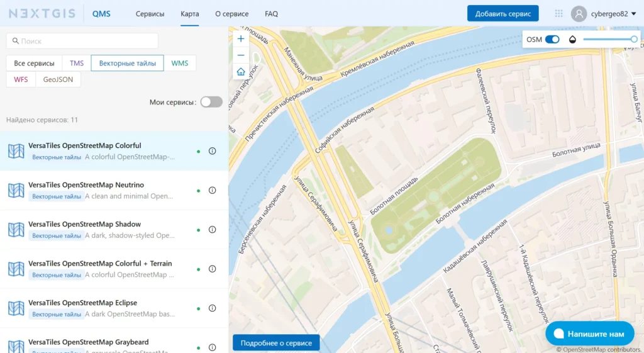This screenshot has width=644, height=353.
Task: Click the Найдено сервисов: 11 text
Action: [x=42, y=120]
